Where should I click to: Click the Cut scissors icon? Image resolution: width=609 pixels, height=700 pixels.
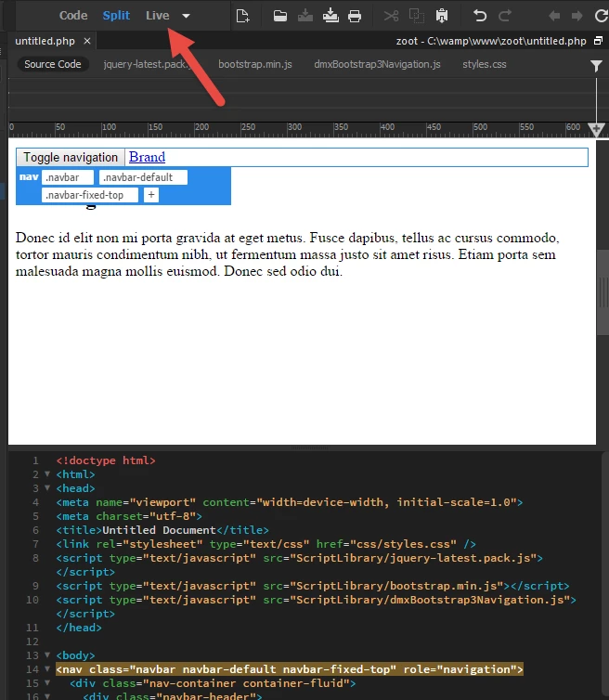[x=391, y=16]
